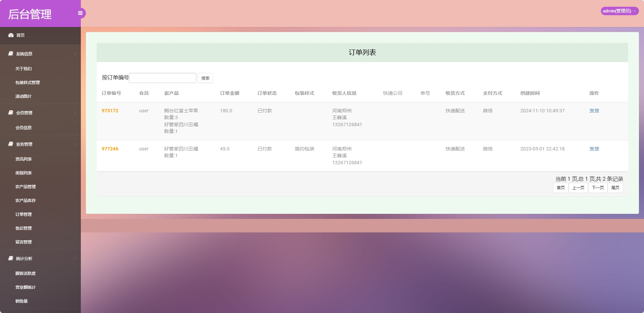
Task: Click the 订单列表 page heading
Action: click(x=362, y=52)
